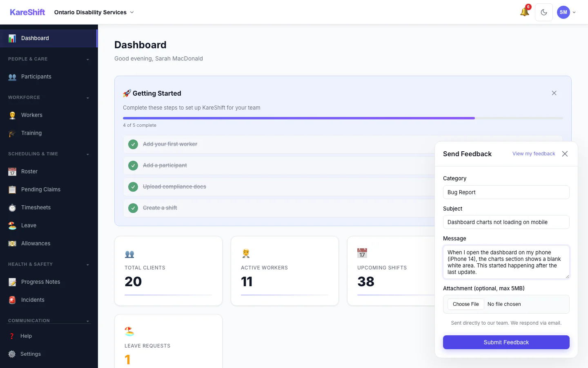Image resolution: width=588 pixels, height=368 pixels.
Task: Click the Allowances money icon
Action: (x=12, y=244)
